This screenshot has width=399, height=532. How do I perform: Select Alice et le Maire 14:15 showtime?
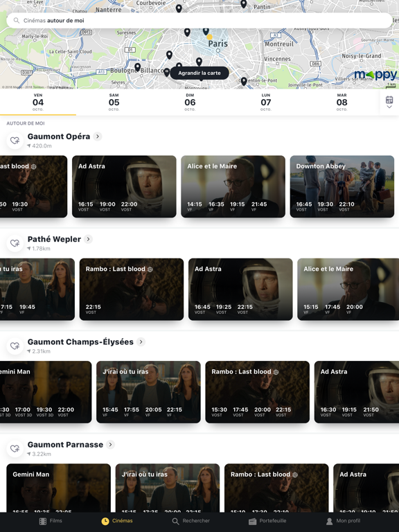coord(195,206)
